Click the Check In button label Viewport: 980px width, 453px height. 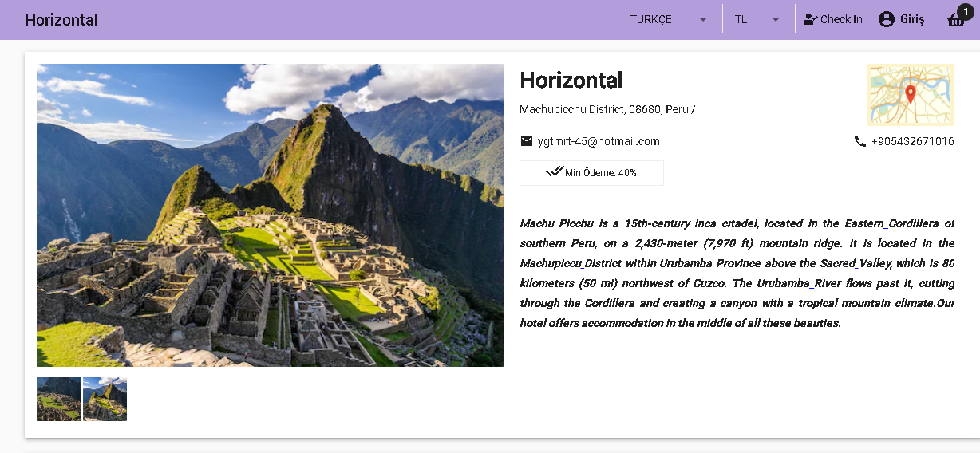[x=841, y=19]
